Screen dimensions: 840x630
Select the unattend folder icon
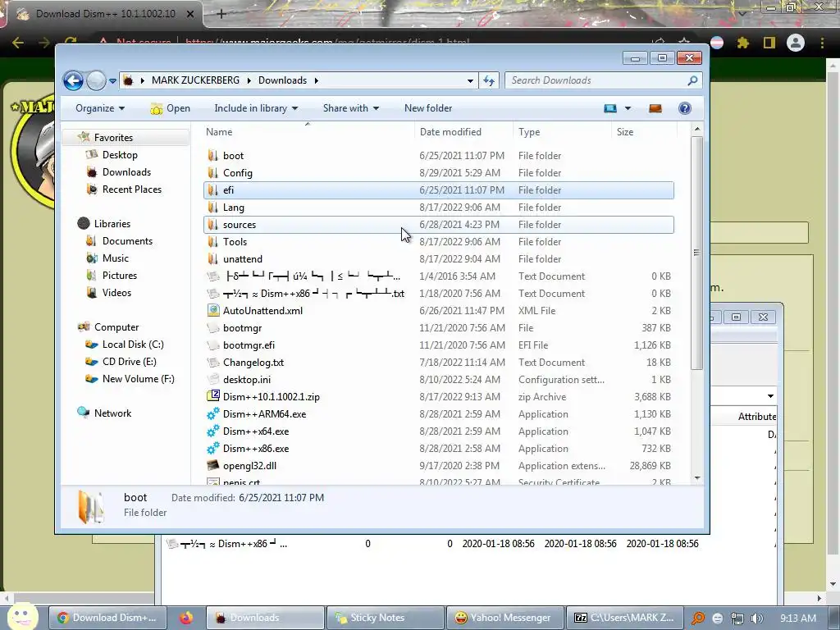[212, 258]
